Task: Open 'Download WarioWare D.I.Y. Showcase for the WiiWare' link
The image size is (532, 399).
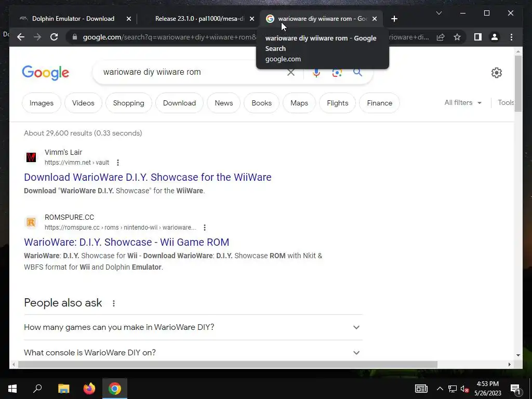Action: tap(148, 177)
